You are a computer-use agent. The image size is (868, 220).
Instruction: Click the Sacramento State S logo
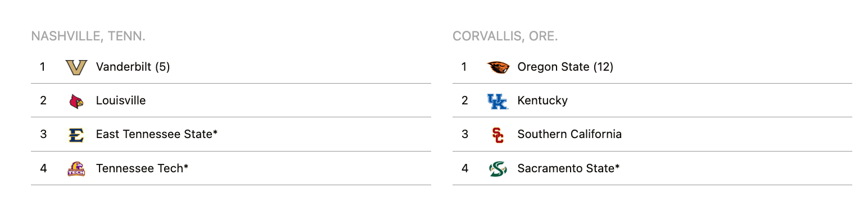(498, 168)
